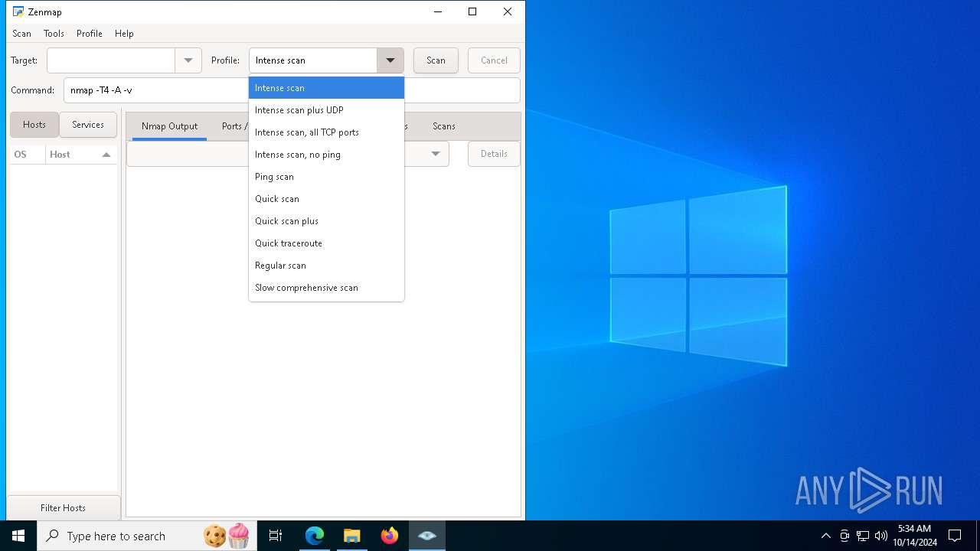Click the Host column sort arrow
This screenshot has height=551, width=980.
(106, 155)
